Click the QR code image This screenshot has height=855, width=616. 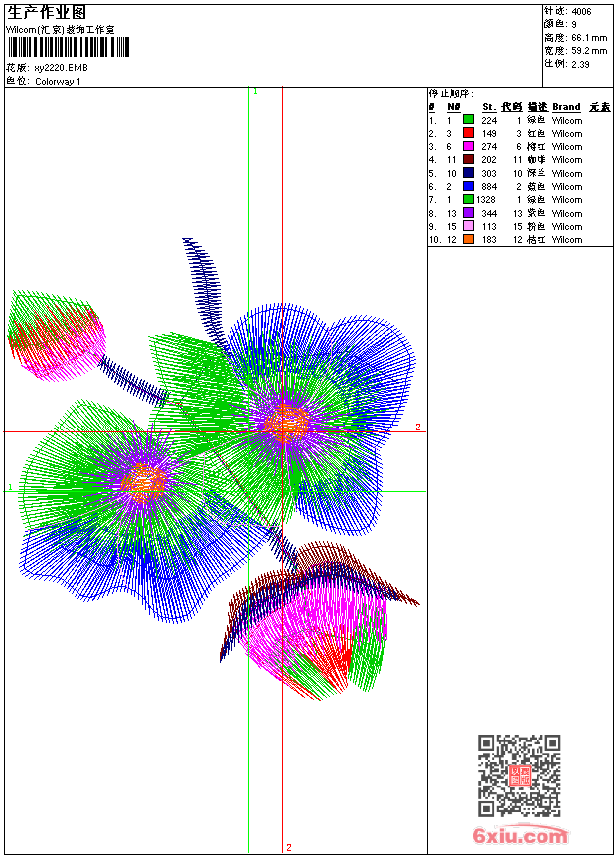(x=519, y=775)
